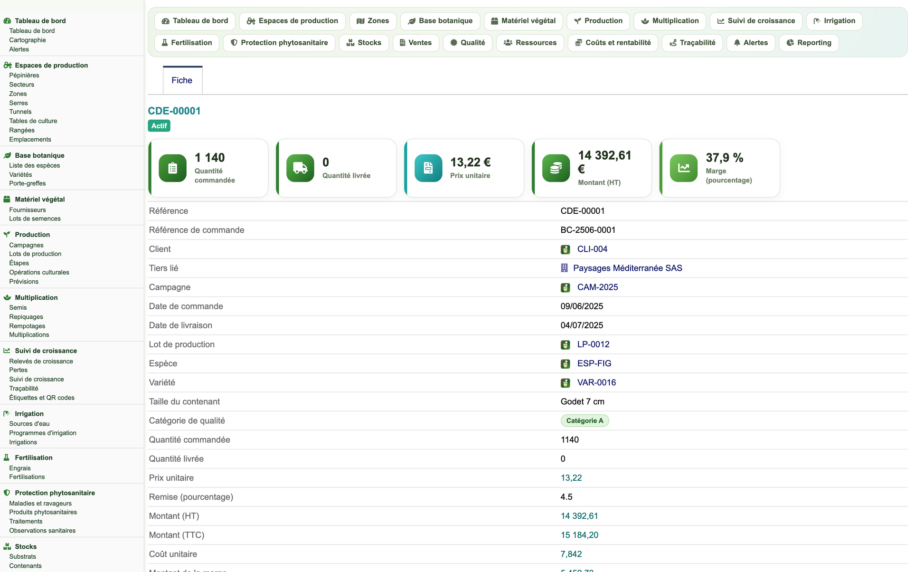
Task: Click the icon beside LP-0012
Action: (565, 345)
